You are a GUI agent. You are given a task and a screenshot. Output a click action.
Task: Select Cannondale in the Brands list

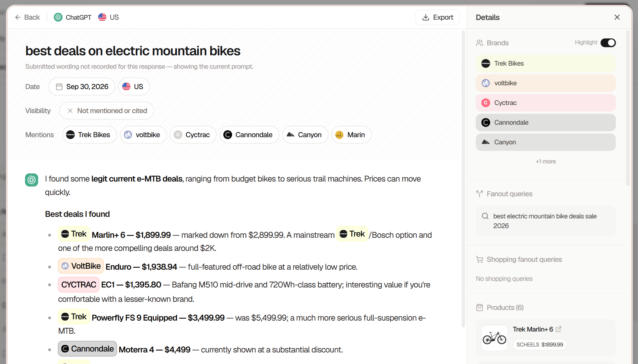tap(545, 122)
